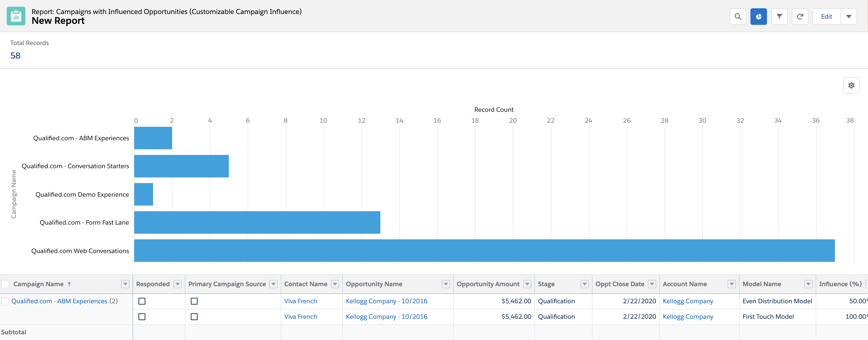Click the New Report title
Screen dimensions: 868x340
(58, 21)
